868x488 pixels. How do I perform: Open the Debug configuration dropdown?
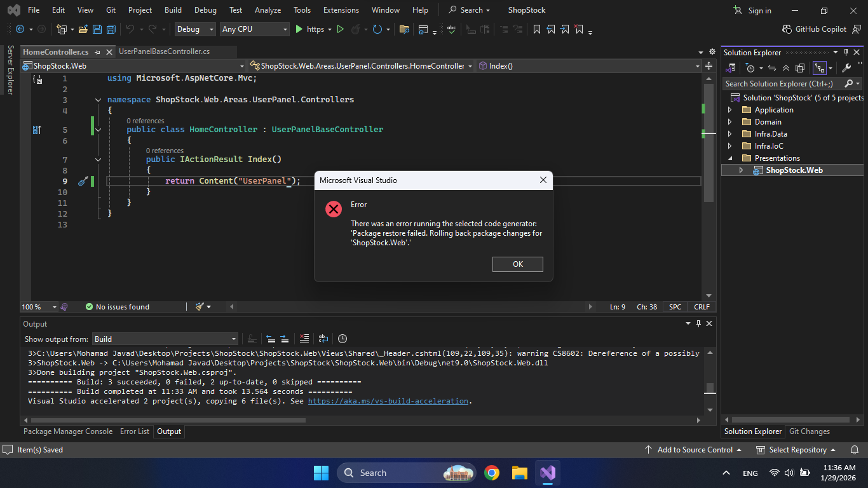coord(196,29)
